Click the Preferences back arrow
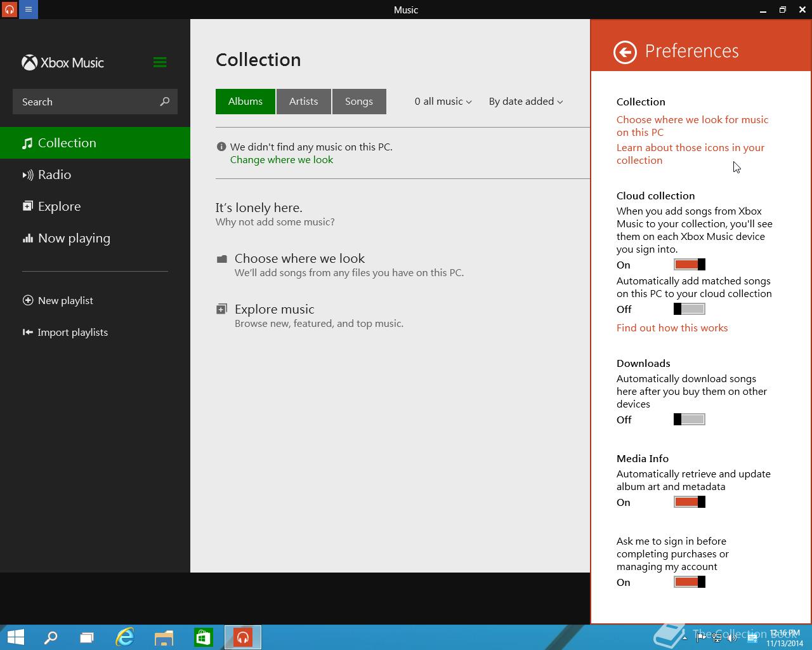The width and height of the screenshot is (812, 650). (625, 52)
